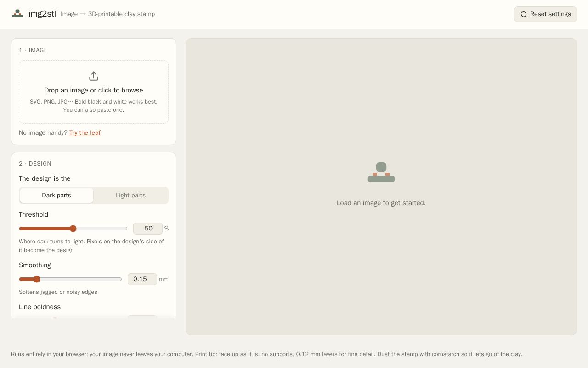588x368 pixels.
Task: Click the reset arrow icon in Reset settings
Action: pos(524,14)
